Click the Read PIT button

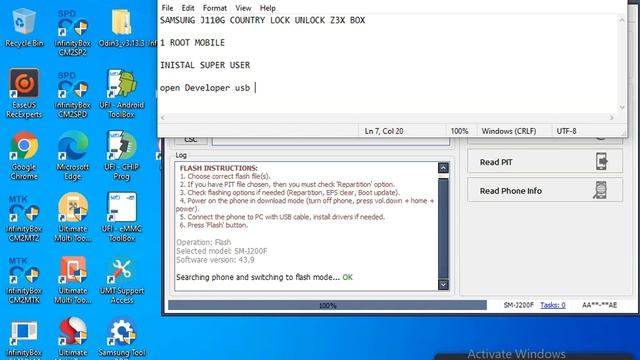click(x=545, y=162)
